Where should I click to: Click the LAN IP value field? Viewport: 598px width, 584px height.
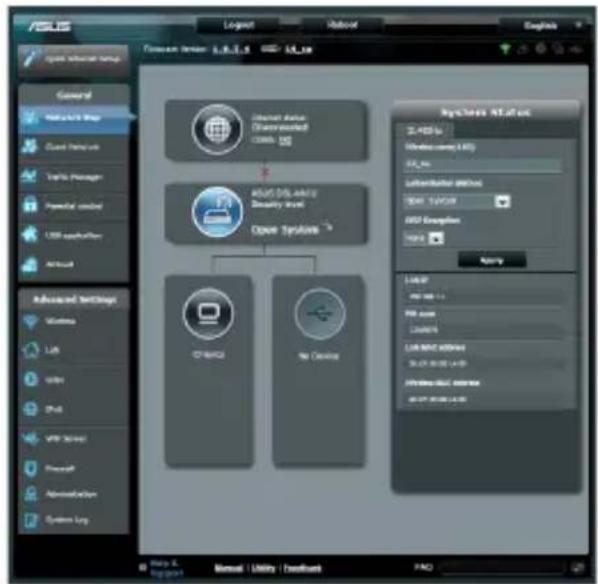coord(484,296)
